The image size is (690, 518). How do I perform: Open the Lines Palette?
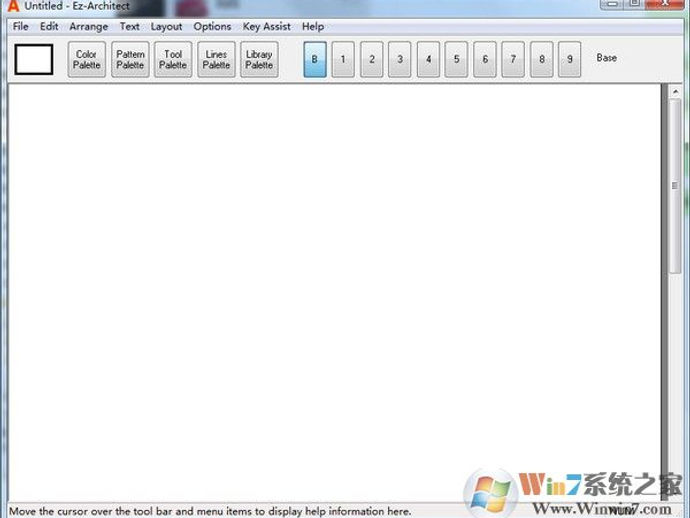(216, 59)
